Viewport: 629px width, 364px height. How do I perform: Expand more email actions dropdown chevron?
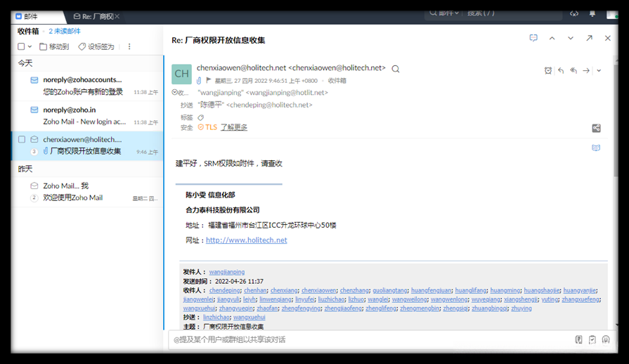tap(599, 70)
